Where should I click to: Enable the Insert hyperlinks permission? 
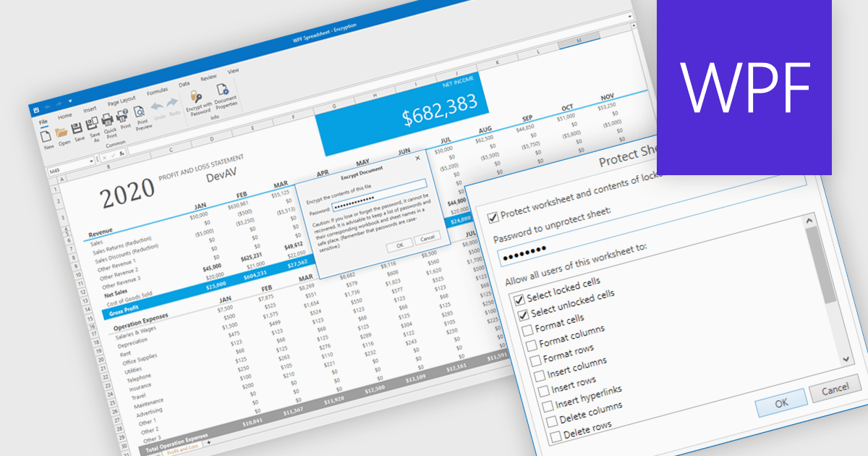tap(548, 407)
